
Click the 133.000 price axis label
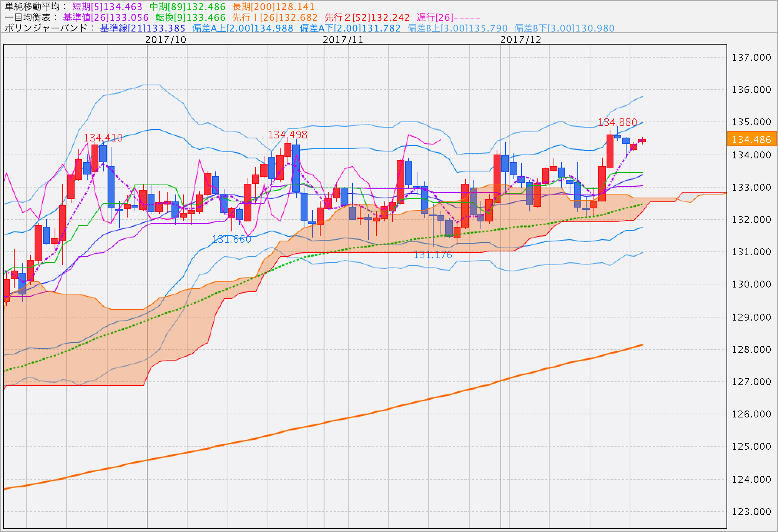pyautogui.click(x=752, y=187)
